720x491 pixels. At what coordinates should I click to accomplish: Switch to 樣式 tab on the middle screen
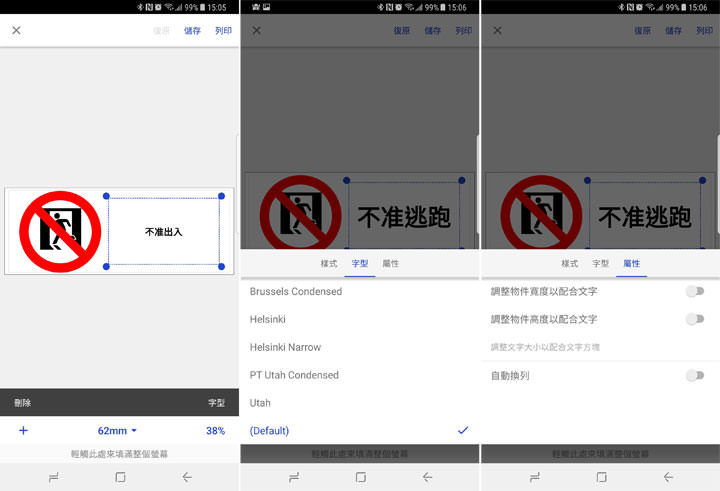tap(328, 263)
